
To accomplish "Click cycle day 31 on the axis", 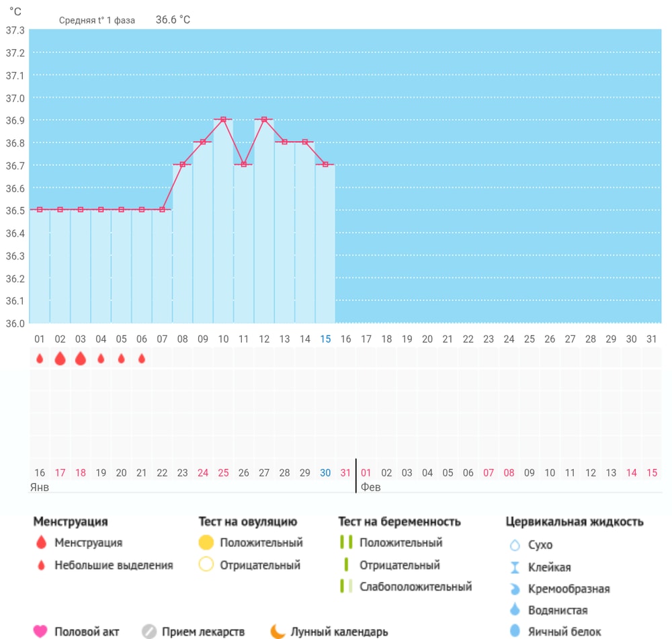I will tap(651, 339).
